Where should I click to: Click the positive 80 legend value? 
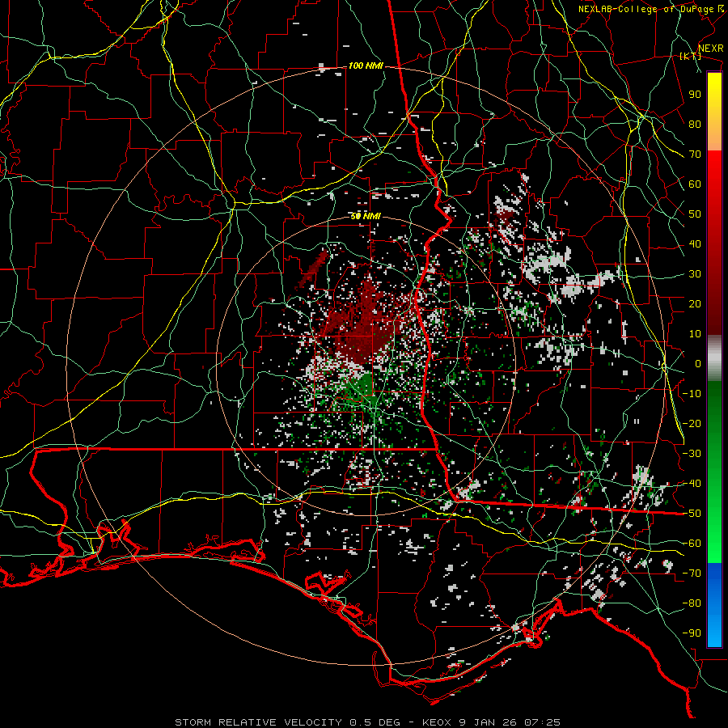[695, 125]
